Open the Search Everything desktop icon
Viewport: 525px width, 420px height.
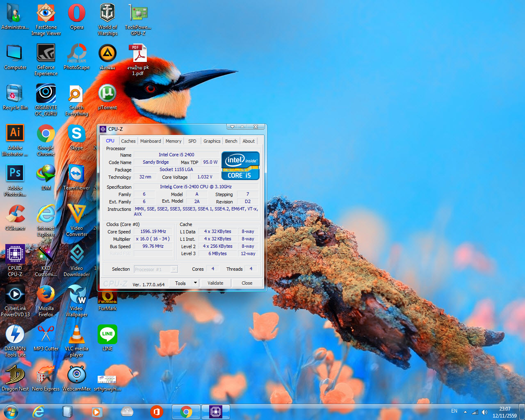point(77,100)
